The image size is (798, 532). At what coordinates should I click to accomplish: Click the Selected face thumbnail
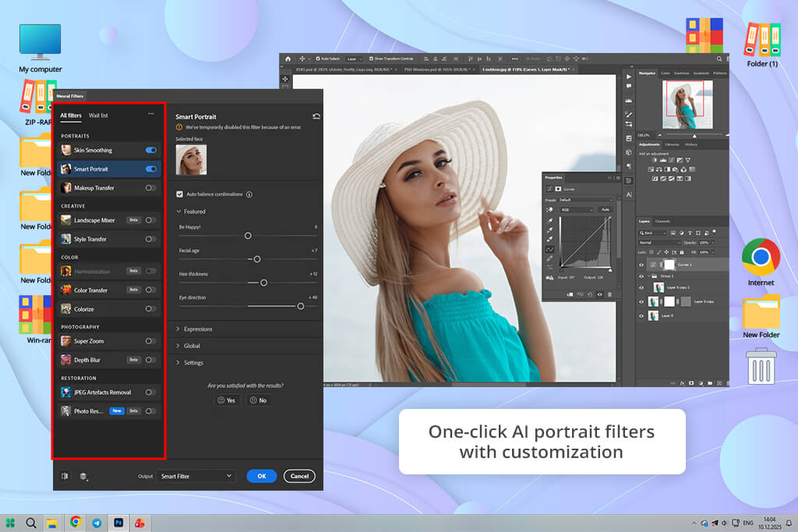click(192, 160)
